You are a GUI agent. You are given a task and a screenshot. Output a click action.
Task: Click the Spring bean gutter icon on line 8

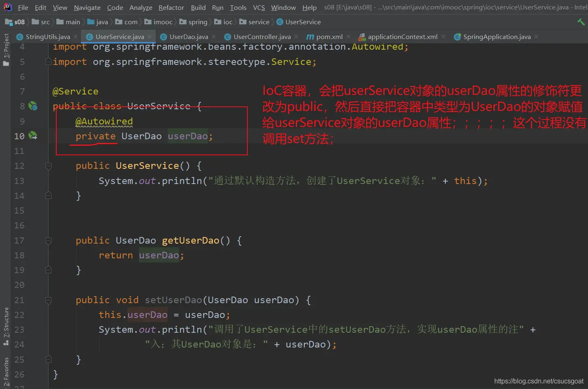click(x=33, y=106)
